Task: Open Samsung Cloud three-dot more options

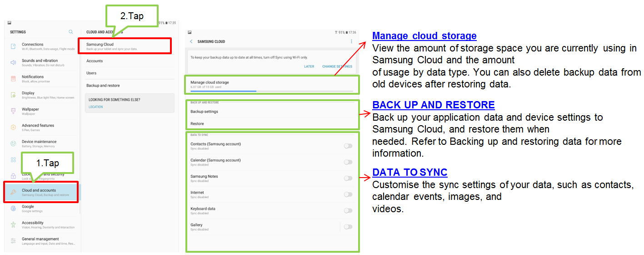Action: pos(351,41)
